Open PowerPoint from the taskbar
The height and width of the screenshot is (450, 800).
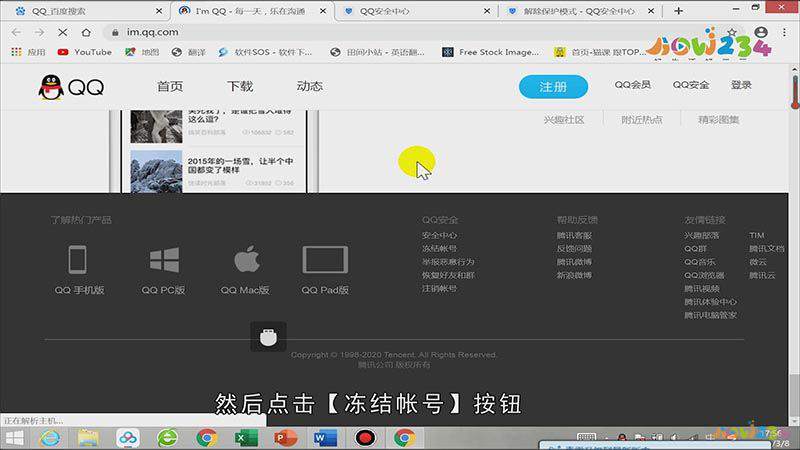pos(285,438)
